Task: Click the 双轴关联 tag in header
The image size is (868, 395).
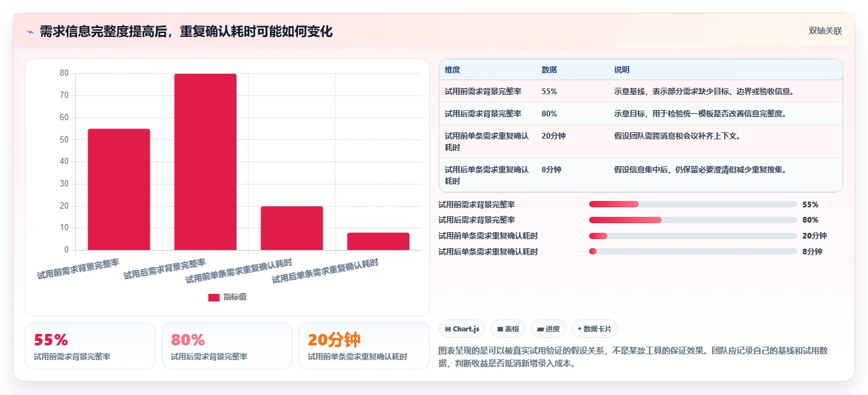Action: point(825,31)
